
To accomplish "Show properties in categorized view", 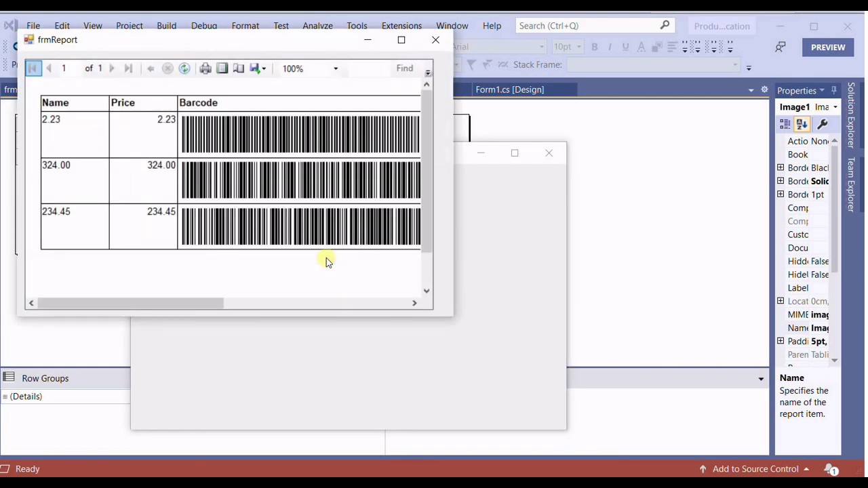I will (x=785, y=124).
